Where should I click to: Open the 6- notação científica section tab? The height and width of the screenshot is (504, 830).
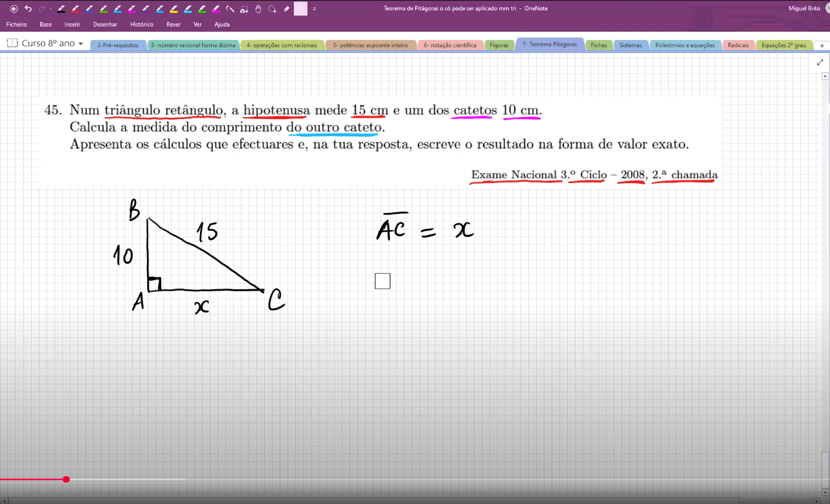point(450,45)
